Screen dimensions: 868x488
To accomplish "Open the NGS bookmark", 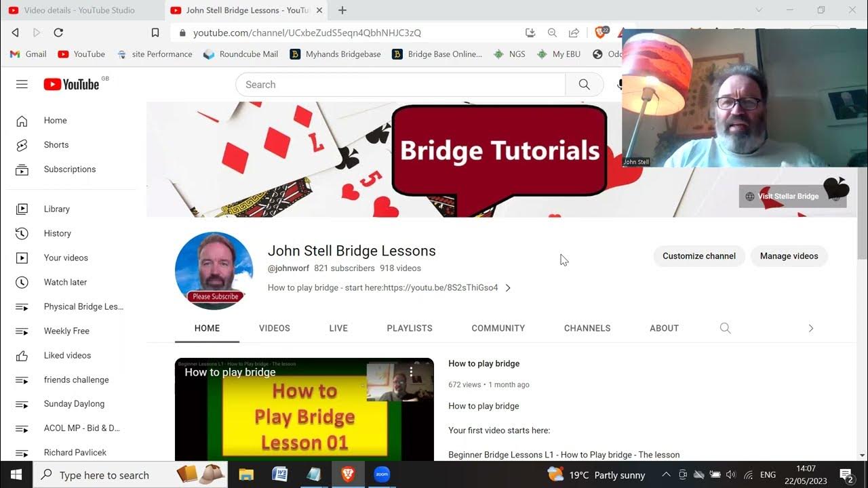I will tap(510, 54).
